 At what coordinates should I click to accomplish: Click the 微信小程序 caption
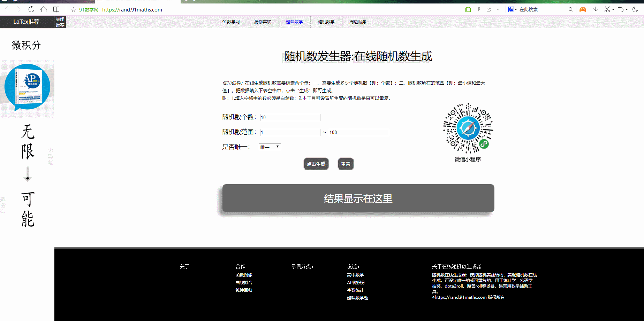click(468, 159)
